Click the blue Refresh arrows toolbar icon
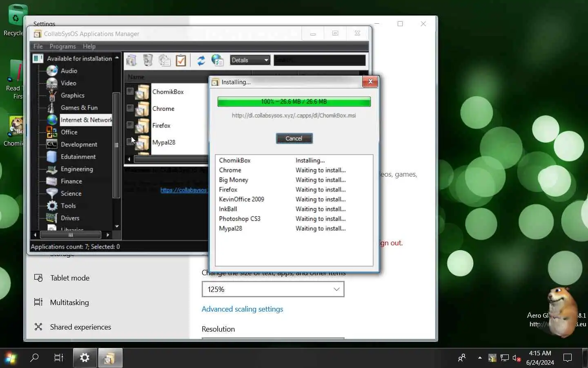This screenshot has width=588, height=368. pyautogui.click(x=201, y=61)
